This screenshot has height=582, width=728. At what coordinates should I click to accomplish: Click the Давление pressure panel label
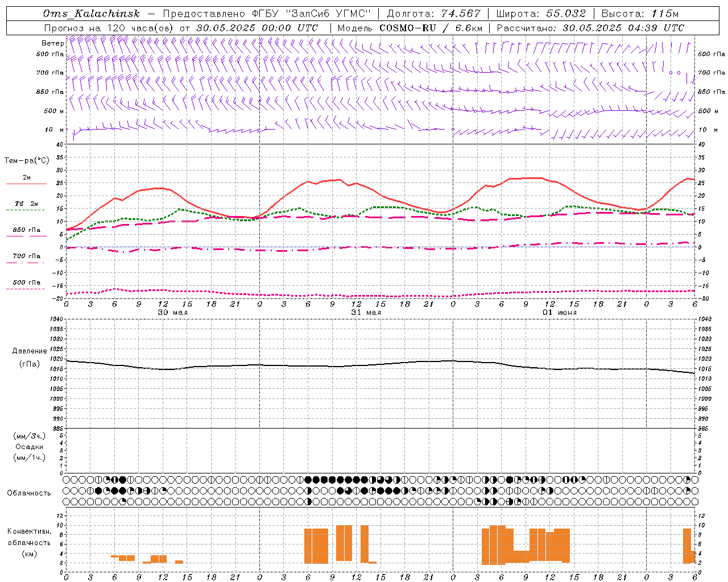30,351
